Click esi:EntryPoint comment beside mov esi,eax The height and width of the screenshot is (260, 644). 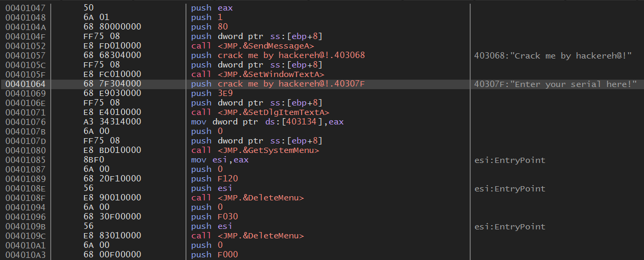pos(510,160)
